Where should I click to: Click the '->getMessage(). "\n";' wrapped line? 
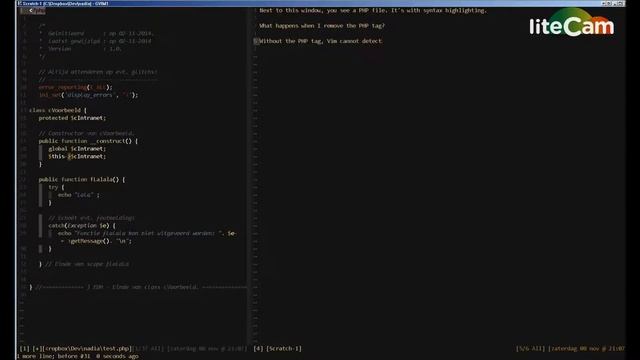tap(96, 241)
